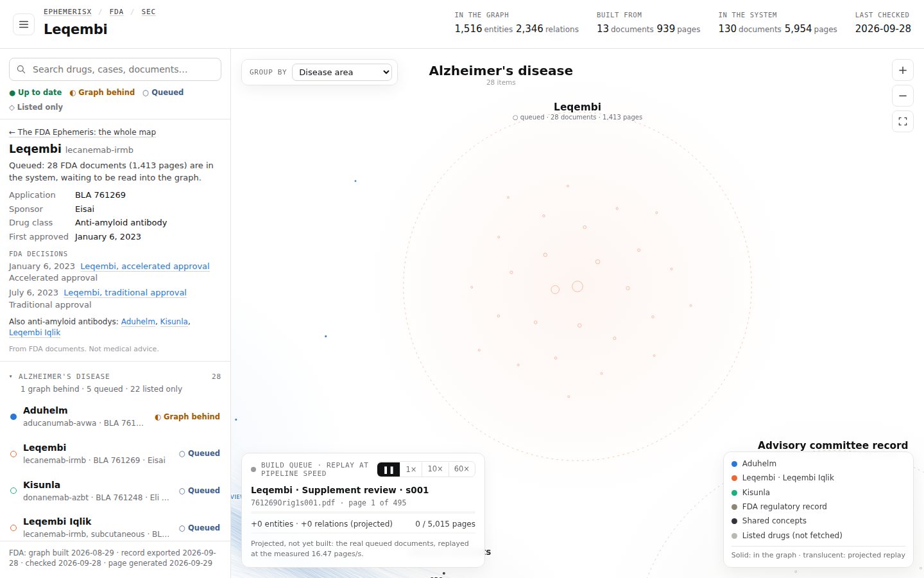Zoom in on the graph
Screen dimensions: 924x578
(x=902, y=70)
